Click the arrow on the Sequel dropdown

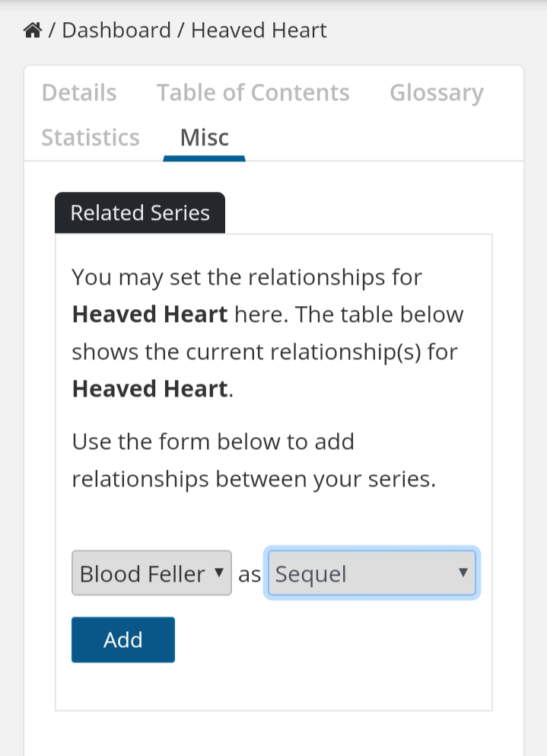click(463, 573)
